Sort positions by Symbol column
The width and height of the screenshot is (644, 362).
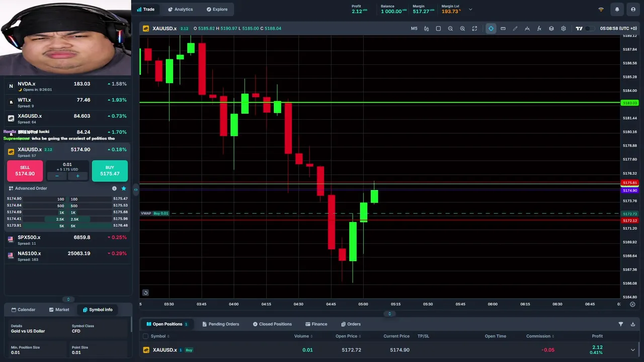pos(159,336)
